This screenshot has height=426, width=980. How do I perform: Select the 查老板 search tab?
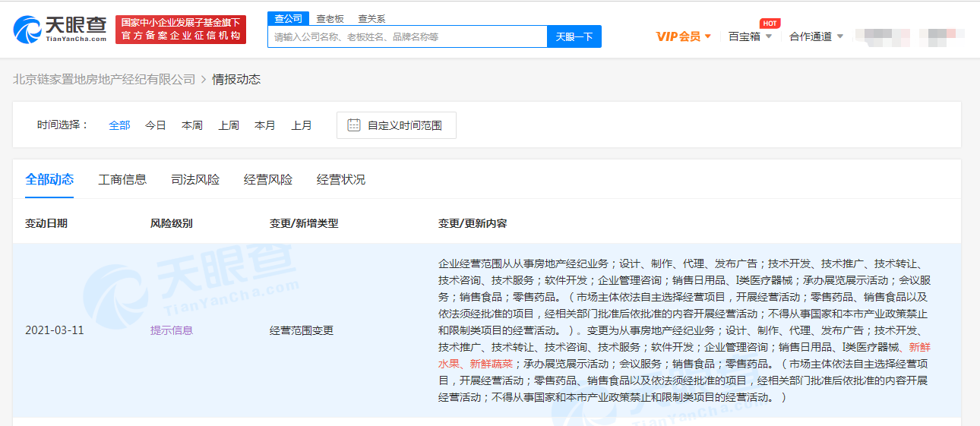(x=330, y=18)
